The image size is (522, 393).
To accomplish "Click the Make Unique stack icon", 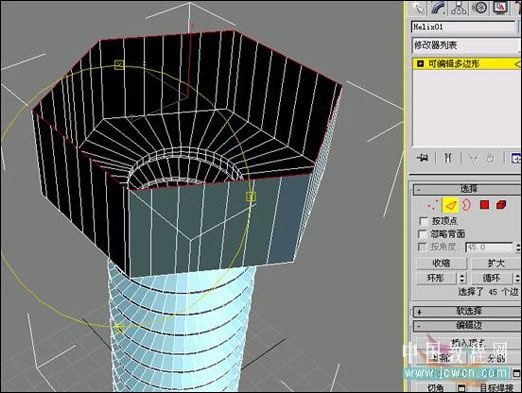I will point(473,158).
